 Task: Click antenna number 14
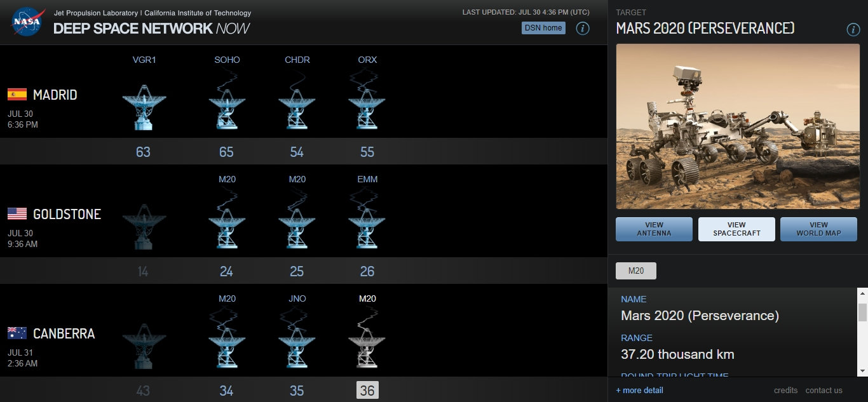click(x=143, y=271)
